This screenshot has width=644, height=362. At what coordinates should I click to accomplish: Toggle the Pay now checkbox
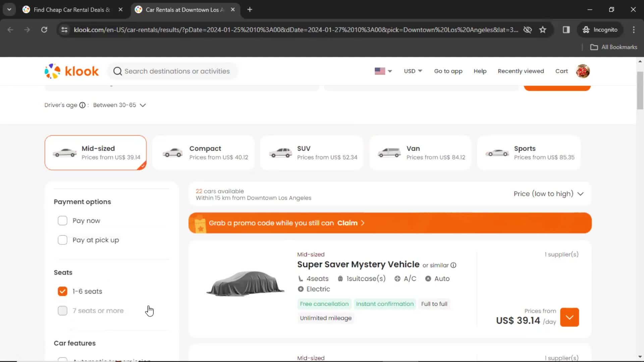pyautogui.click(x=62, y=221)
